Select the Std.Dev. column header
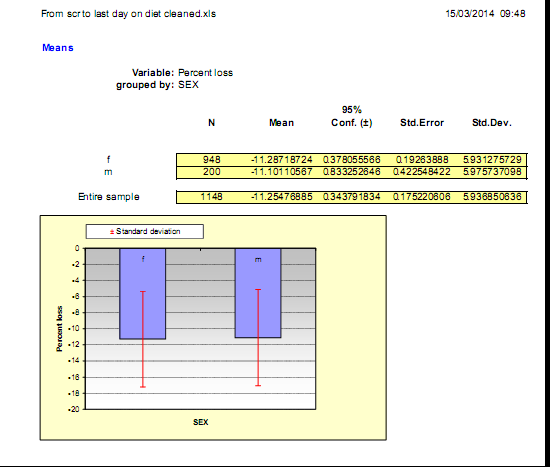 tap(492, 123)
